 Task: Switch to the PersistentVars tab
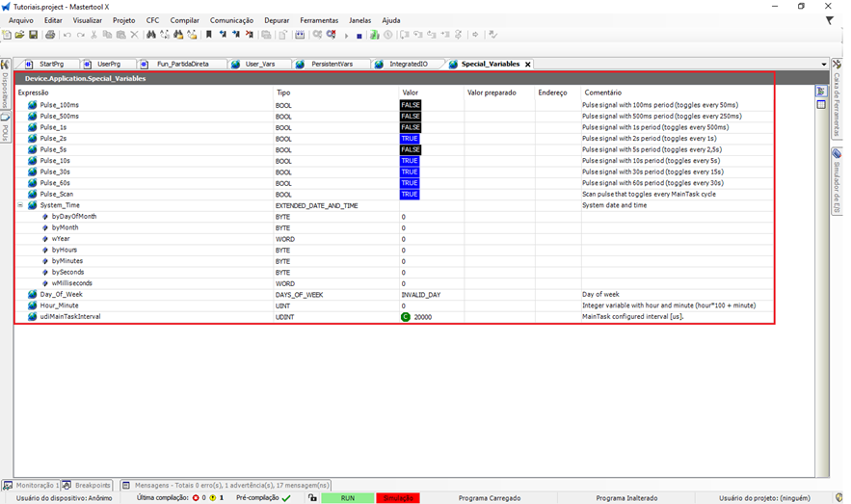(326, 64)
